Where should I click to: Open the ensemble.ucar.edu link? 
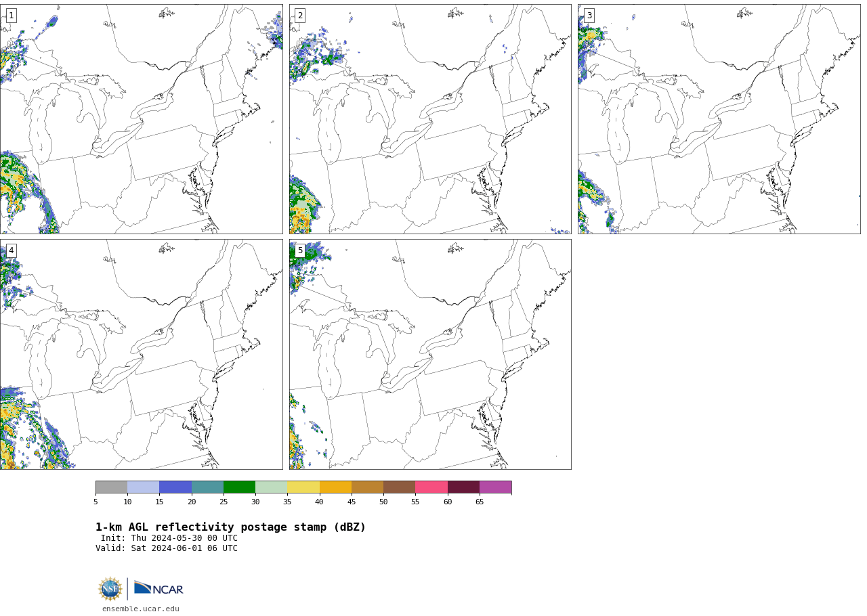point(141,609)
